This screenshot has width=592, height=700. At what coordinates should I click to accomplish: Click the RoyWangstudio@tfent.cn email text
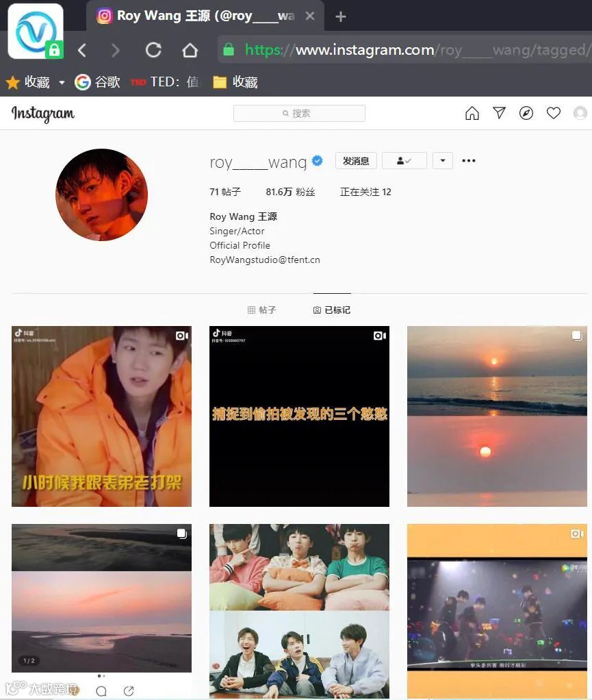pyautogui.click(x=265, y=260)
